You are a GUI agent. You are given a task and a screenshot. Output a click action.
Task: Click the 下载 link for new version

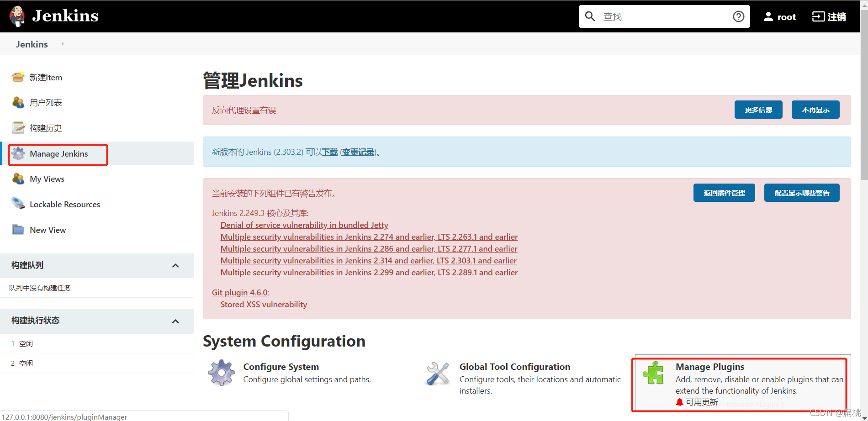[x=330, y=152]
